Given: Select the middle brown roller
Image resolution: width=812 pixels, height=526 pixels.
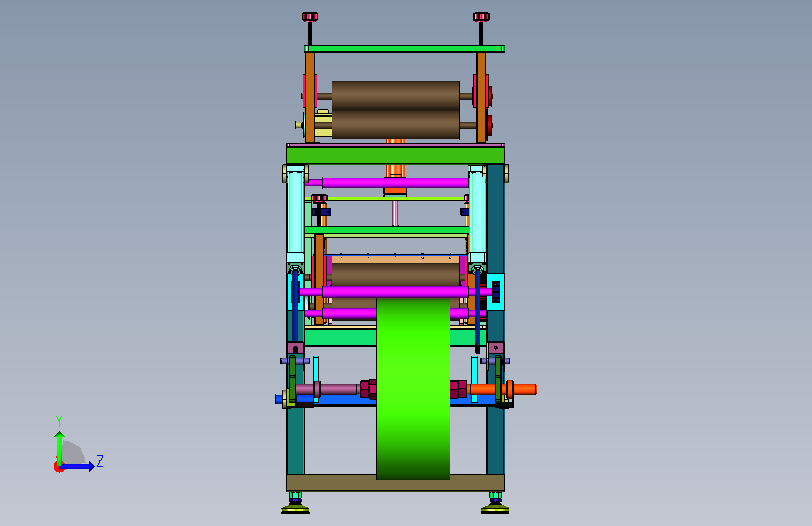Looking at the screenshot, I should click(x=395, y=274).
